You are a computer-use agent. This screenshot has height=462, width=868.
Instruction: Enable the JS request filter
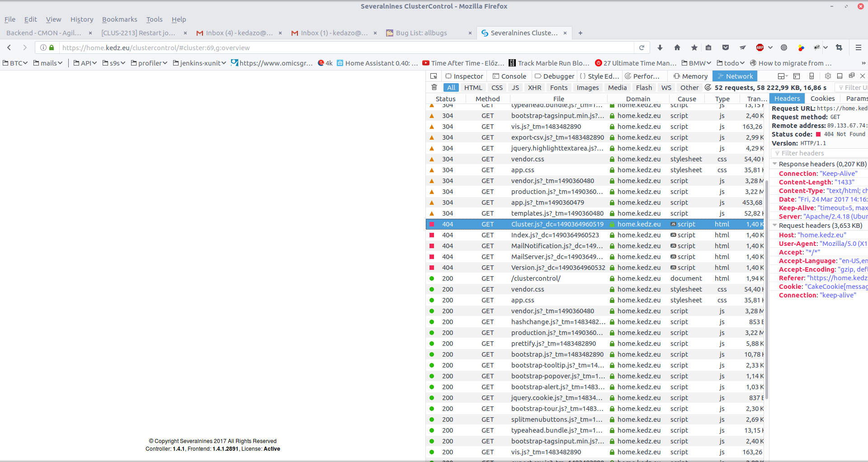pos(515,88)
